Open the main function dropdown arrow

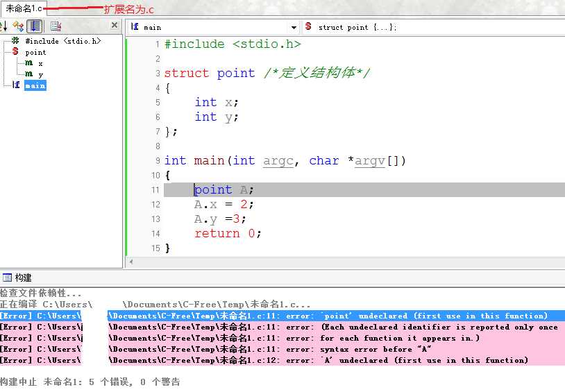click(294, 27)
